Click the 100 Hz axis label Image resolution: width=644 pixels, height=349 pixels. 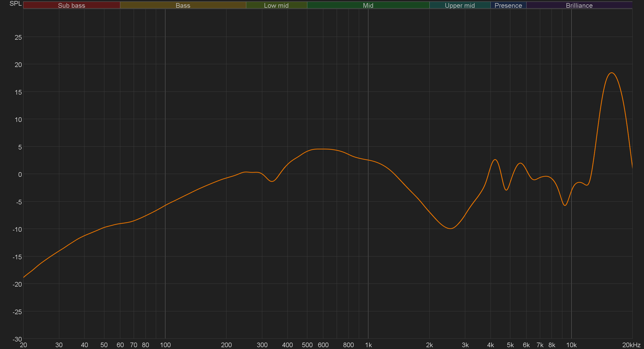(165, 345)
